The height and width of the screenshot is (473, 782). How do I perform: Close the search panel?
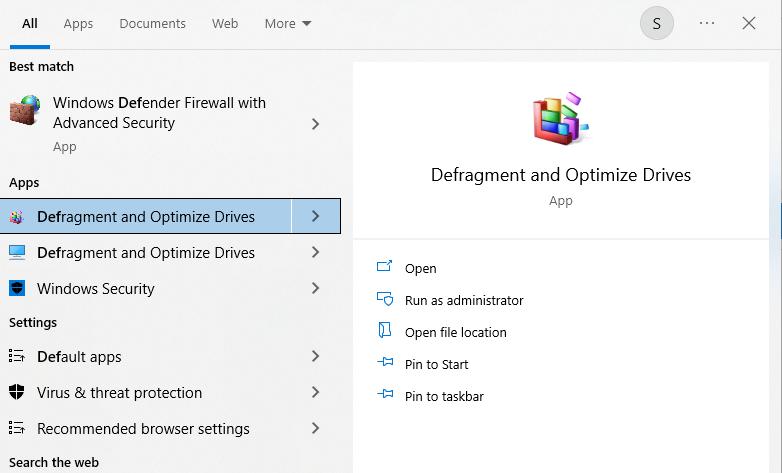tap(749, 23)
